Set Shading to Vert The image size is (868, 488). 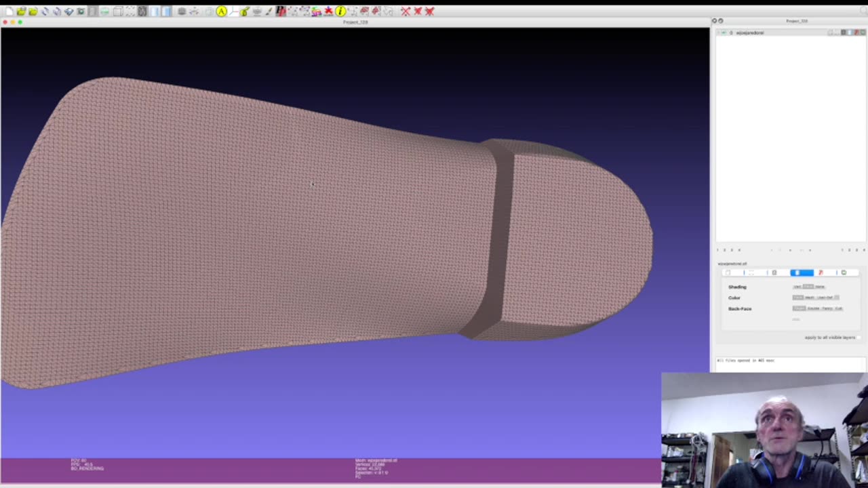coord(797,287)
